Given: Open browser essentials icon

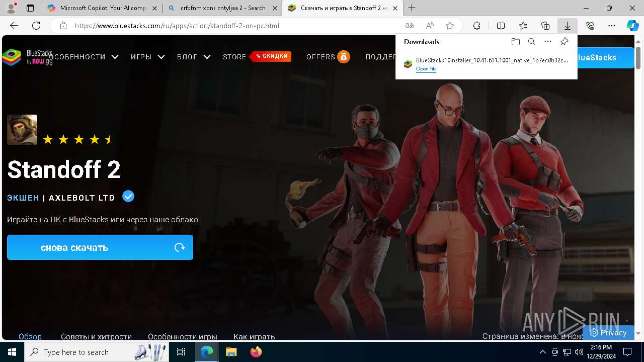Looking at the screenshot, I should (590, 26).
